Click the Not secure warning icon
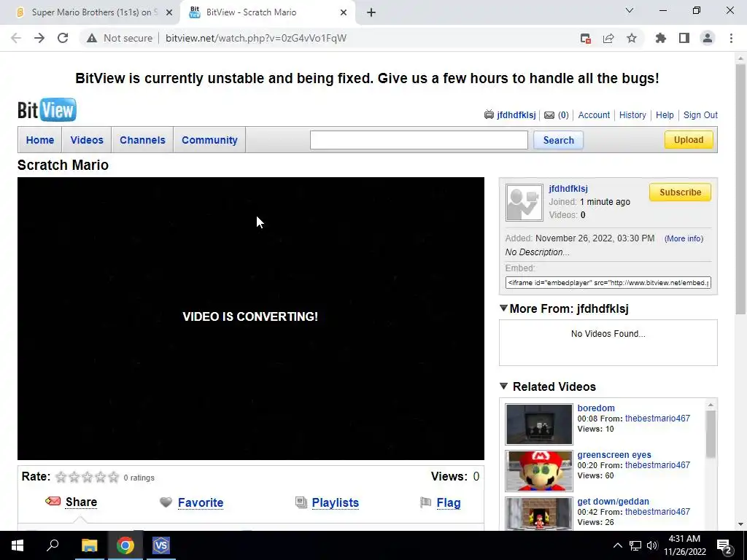747x560 pixels. 91,38
